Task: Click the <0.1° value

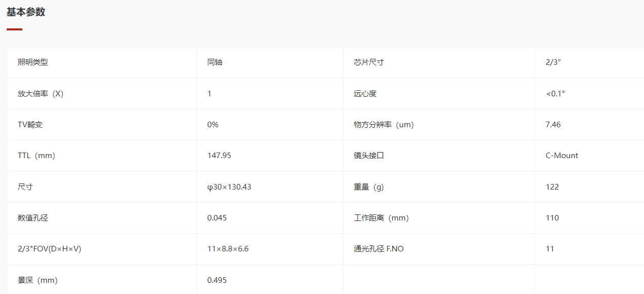Action: tap(555, 94)
